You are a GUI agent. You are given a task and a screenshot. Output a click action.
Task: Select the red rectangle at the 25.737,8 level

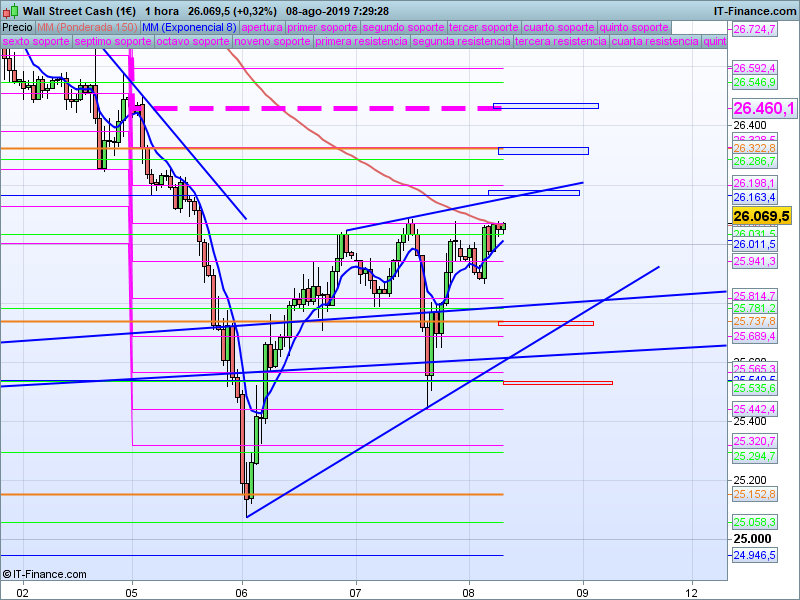[546, 323]
